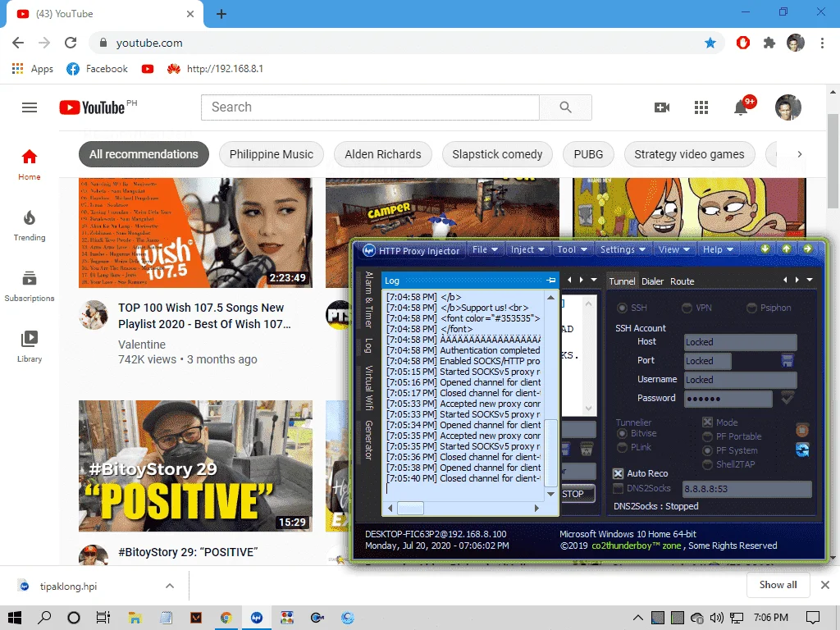Click the bookmark star in address bar
This screenshot has height=630, width=840.
(710, 43)
